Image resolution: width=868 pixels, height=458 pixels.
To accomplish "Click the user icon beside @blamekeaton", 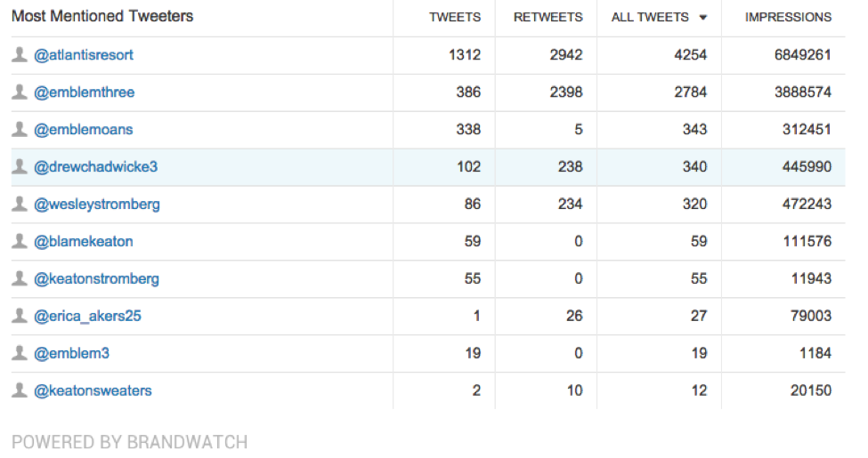I will click(20, 242).
